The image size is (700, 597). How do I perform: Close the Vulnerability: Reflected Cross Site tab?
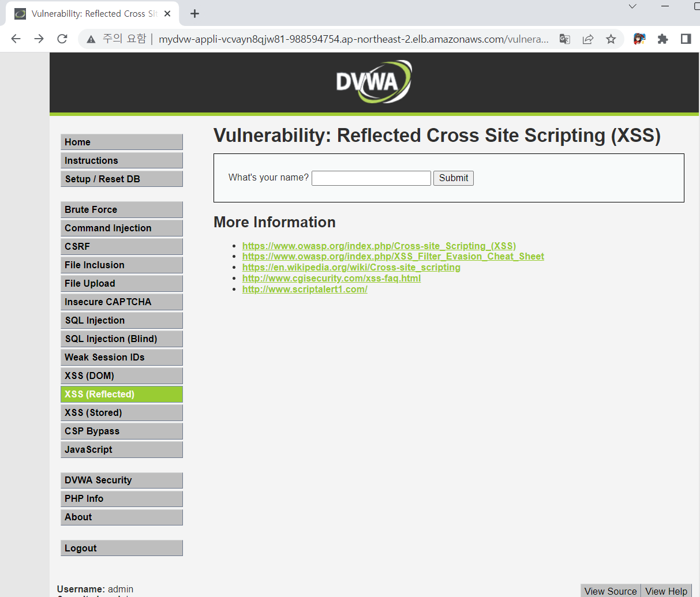(x=167, y=13)
